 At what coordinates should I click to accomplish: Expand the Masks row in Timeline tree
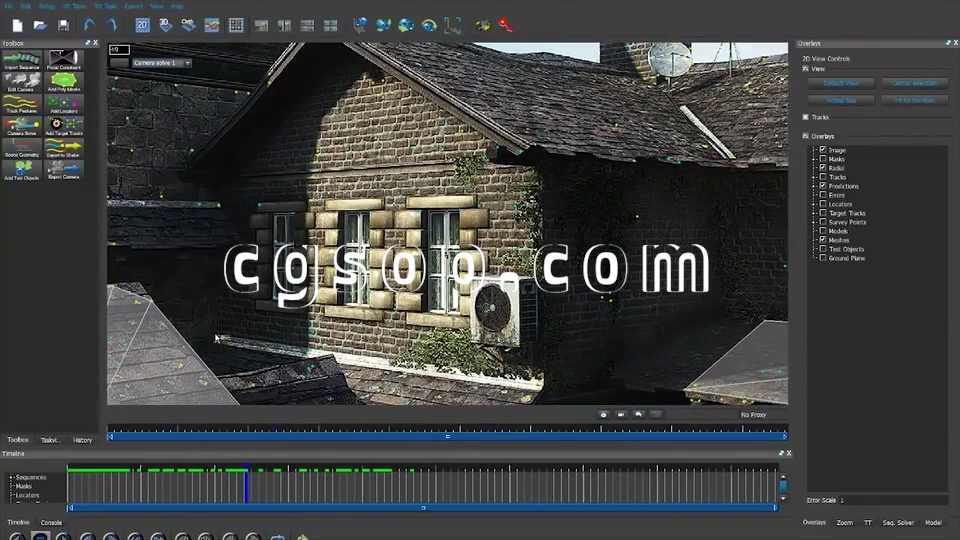[x=12, y=486]
